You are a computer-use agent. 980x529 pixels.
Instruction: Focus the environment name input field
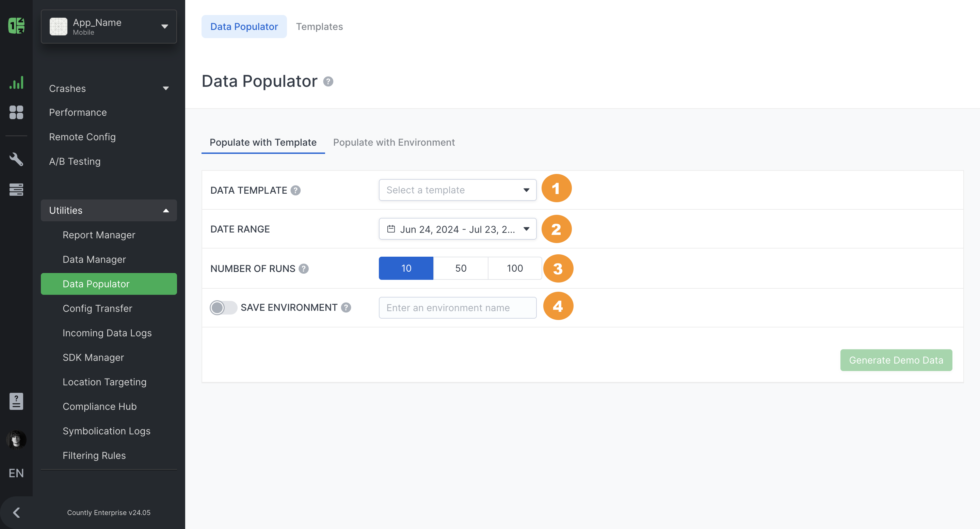458,307
